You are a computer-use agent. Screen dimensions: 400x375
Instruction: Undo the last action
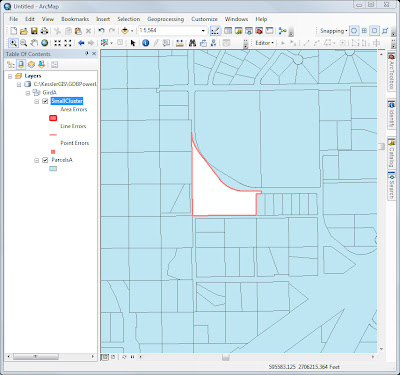pos(102,31)
